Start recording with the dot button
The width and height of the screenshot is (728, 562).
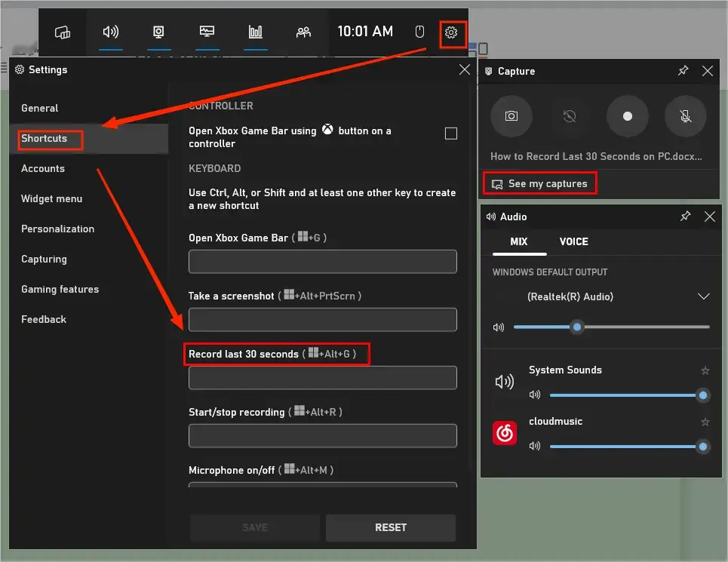(x=627, y=116)
